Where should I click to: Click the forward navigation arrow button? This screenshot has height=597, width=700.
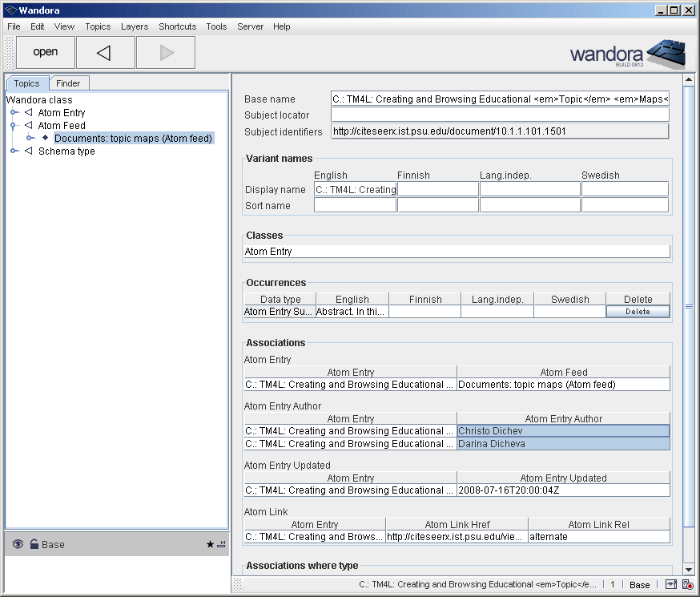coord(166,52)
